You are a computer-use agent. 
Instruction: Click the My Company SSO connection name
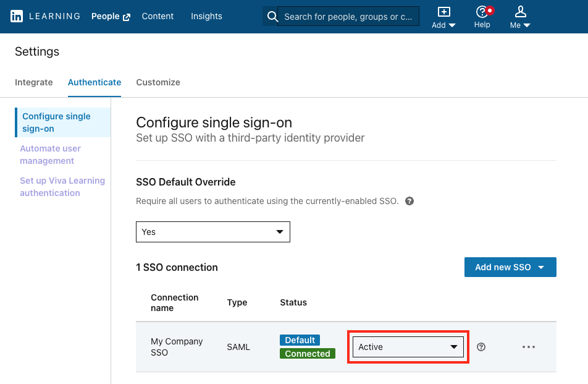pos(177,347)
